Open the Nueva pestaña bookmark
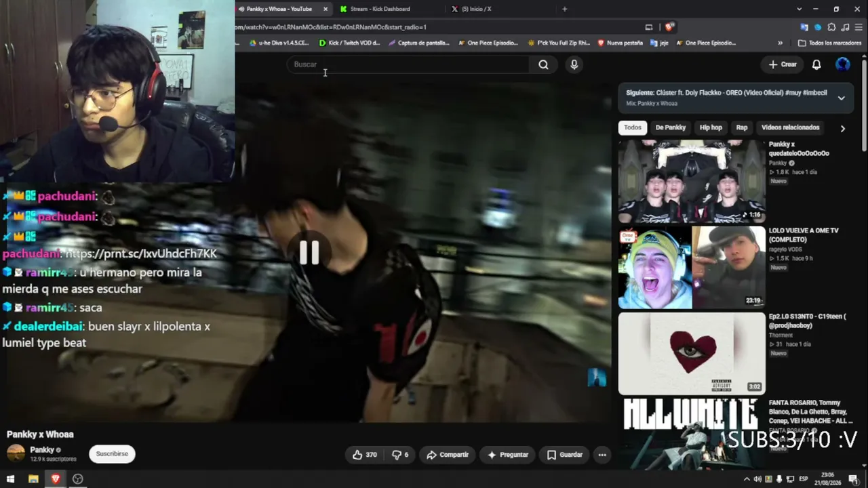 tap(620, 43)
